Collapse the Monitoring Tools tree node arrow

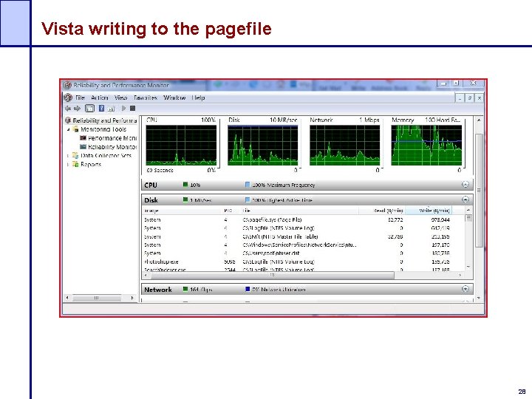coord(68,129)
